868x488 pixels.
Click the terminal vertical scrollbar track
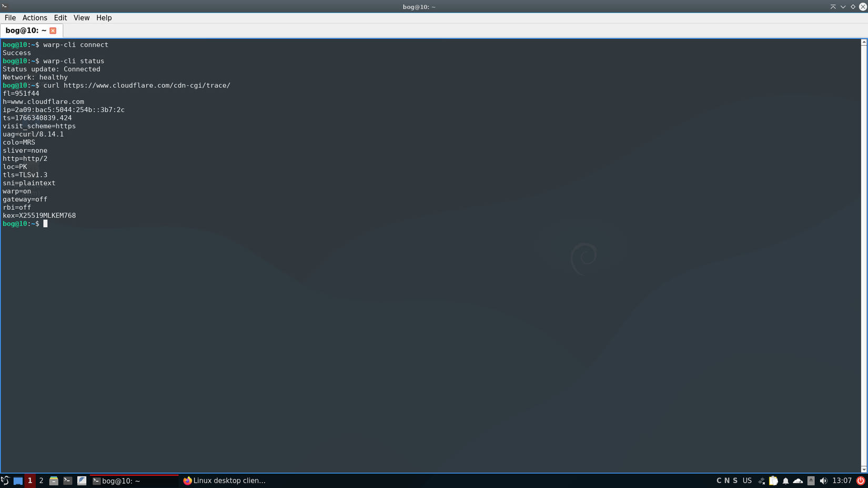click(864, 256)
